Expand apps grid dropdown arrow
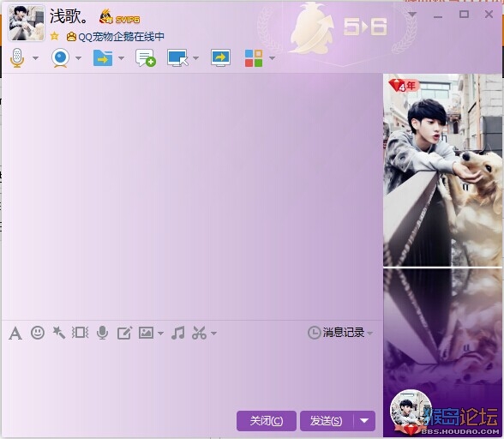 coord(272,58)
